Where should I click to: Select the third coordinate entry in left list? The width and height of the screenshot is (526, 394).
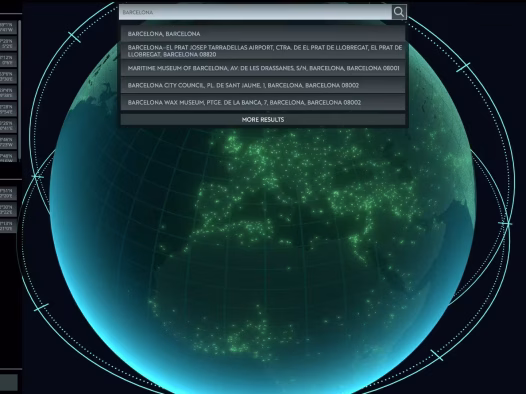(x=8, y=60)
